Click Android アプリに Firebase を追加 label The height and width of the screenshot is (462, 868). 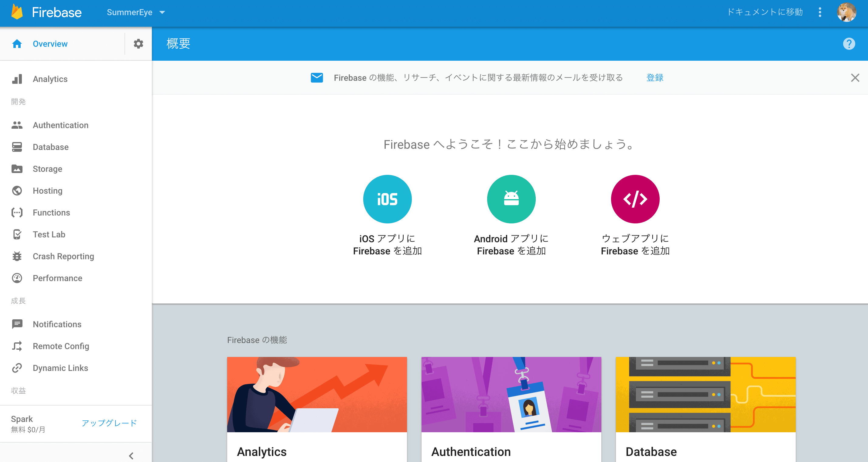pos(511,245)
